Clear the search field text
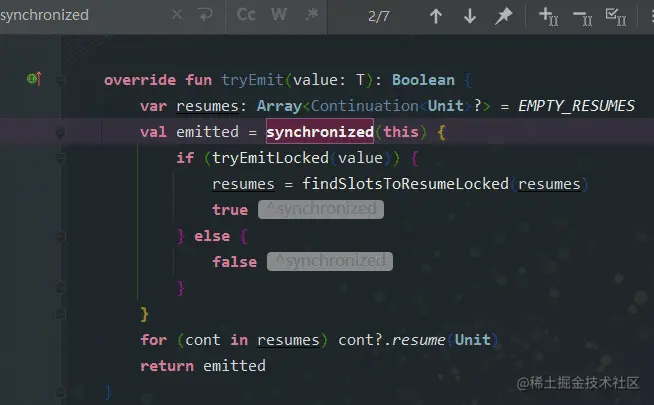The height and width of the screenshot is (405, 654). coord(177,15)
